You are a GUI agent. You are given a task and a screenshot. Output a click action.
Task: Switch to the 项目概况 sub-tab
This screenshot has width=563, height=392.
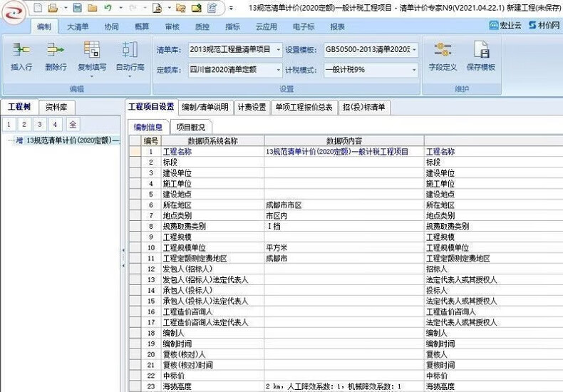[190, 127]
